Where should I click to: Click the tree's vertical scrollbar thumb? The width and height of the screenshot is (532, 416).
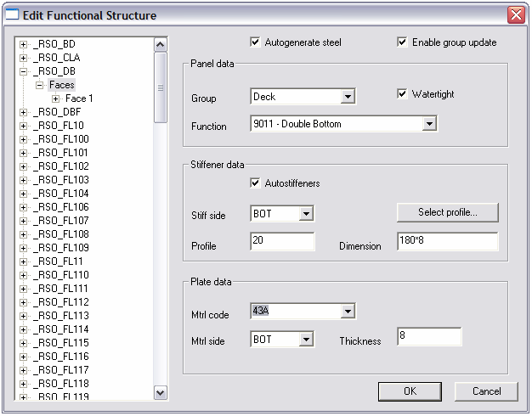click(160, 87)
